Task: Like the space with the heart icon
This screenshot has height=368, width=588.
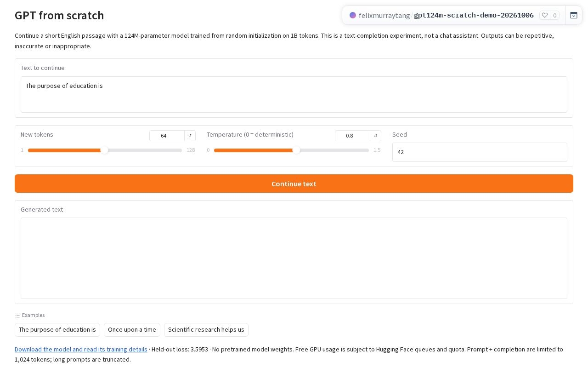Action: click(545, 15)
